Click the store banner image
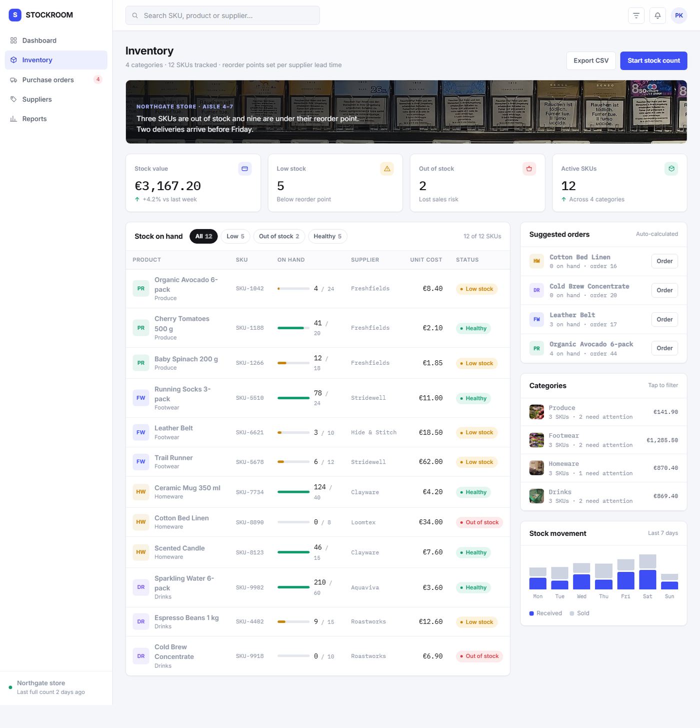The height and width of the screenshot is (728, 700). pos(406,112)
